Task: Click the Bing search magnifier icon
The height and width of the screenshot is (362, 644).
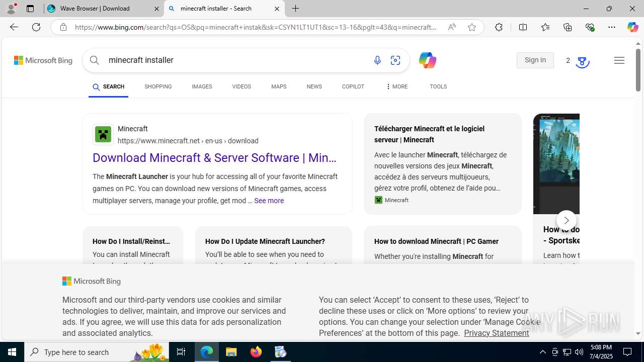Action: point(95,60)
